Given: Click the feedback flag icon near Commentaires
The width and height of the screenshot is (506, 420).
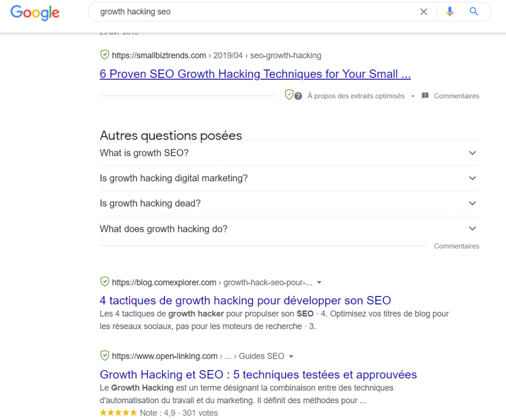Looking at the screenshot, I should pyautogui.click(x=425, y=96).
